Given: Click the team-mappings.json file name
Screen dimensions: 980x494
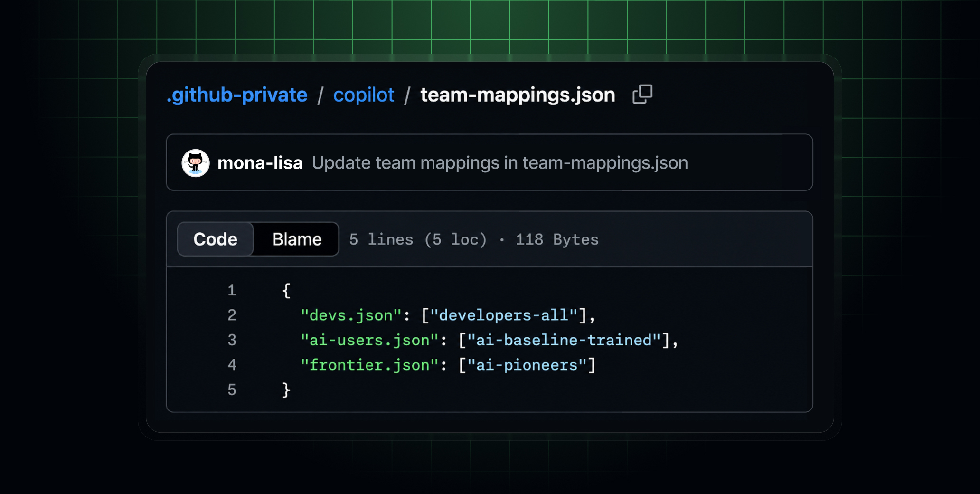Looking at the screenshot, I should (518, 95).
